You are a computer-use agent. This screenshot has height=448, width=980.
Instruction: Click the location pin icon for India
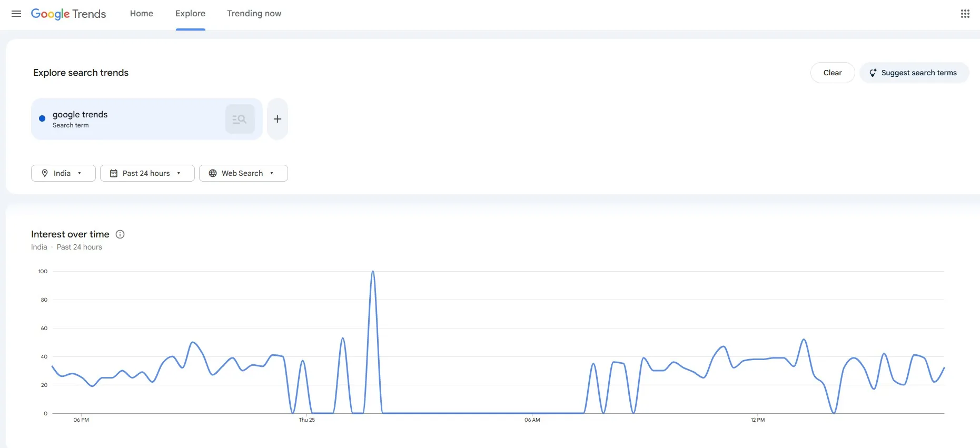pos(45,173)
